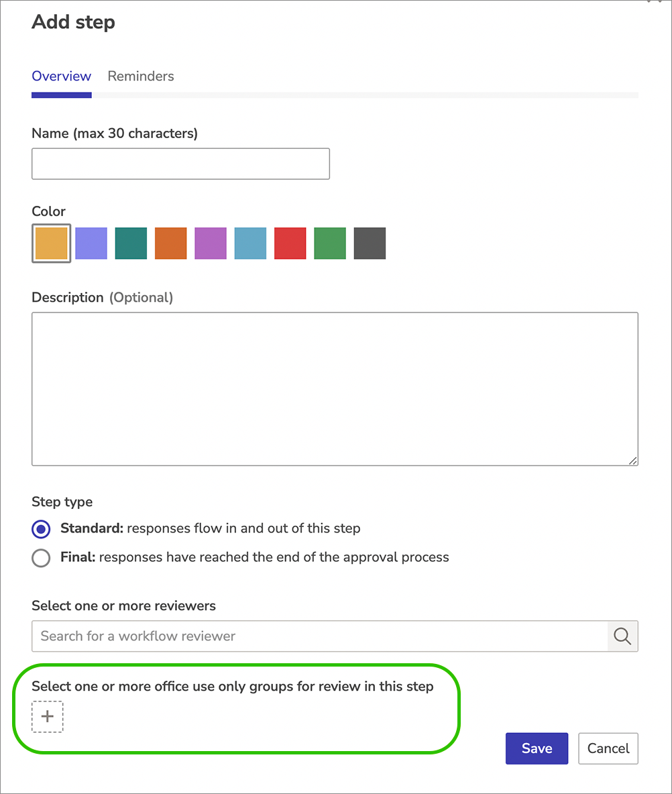
Task: Save the new step
Action: (x=537, y=748)
